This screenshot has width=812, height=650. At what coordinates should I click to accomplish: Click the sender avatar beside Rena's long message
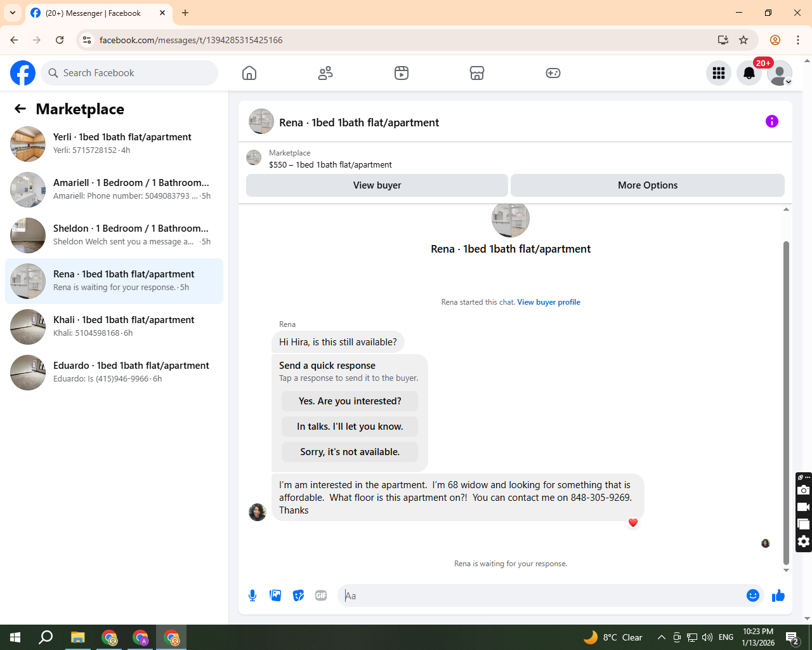258,512
